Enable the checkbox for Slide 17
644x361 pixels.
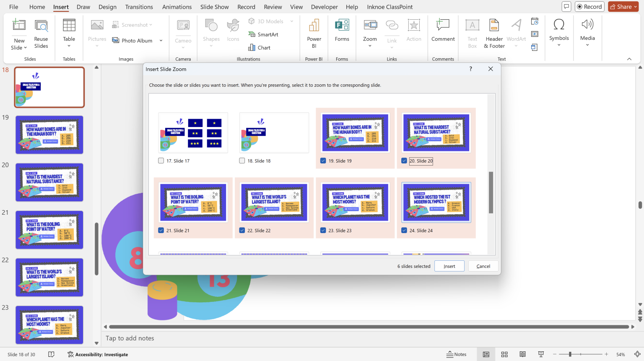[x=161, y=161]
